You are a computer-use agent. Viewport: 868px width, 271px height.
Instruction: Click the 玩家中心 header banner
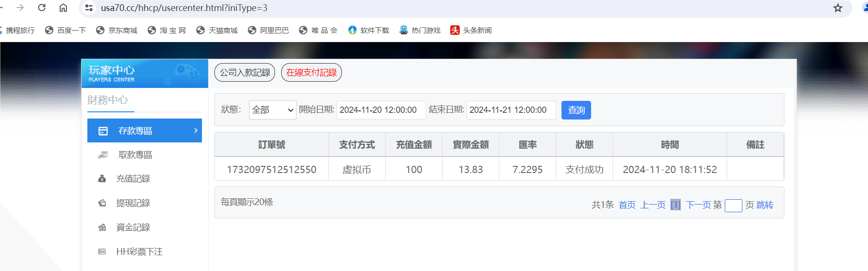[x=145, y=73]
